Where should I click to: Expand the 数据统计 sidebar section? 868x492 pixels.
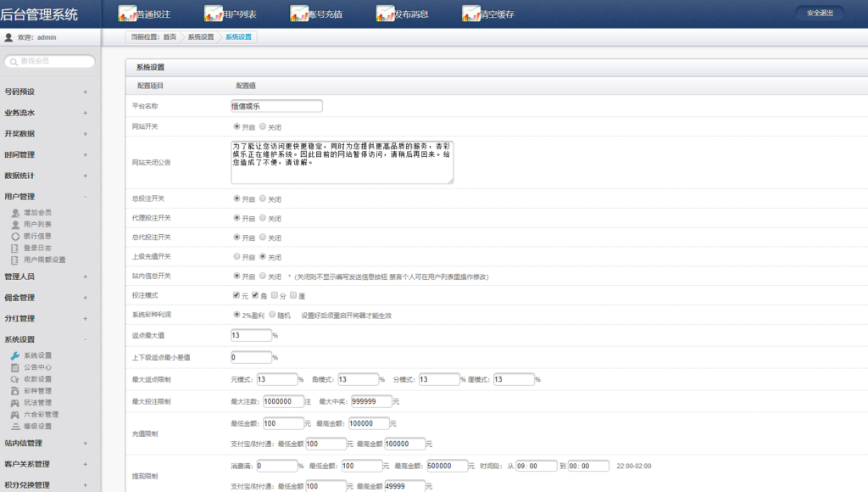point(85,176)
